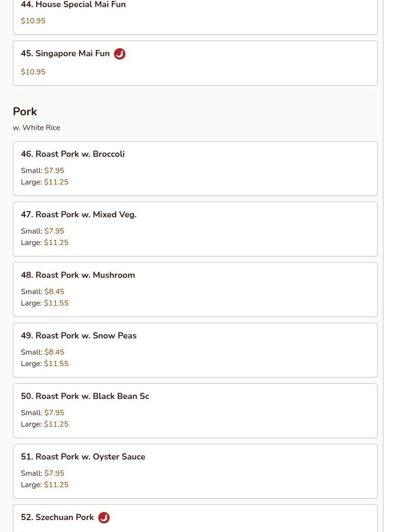Click Small $7.95 price for Black Bean Sc
393x532 pixels.
(x=54, y=413)
